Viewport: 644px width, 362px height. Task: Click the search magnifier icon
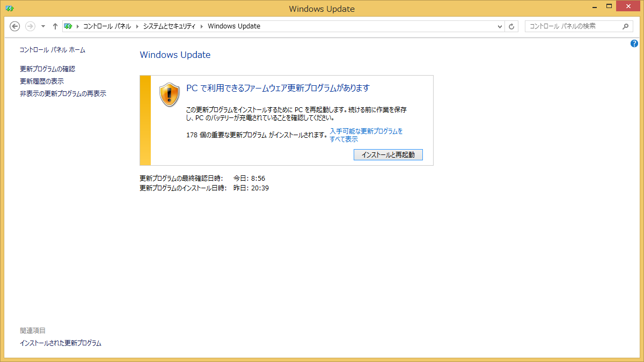[x=626, y=26]
